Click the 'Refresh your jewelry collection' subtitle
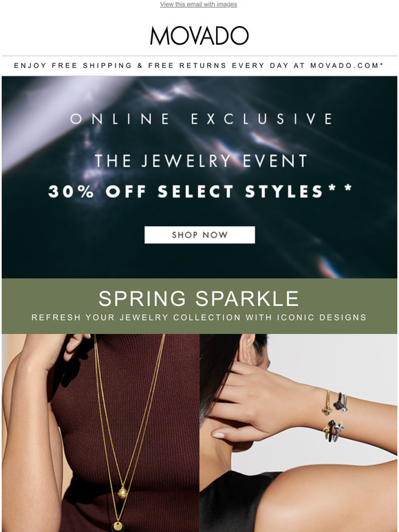399x532 pixels. pos(199,318)
